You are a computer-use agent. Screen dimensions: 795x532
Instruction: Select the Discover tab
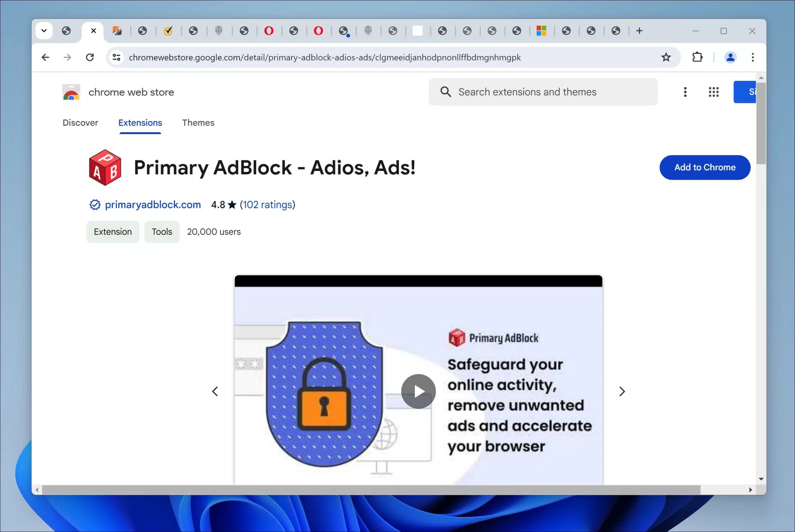[80, 123]
